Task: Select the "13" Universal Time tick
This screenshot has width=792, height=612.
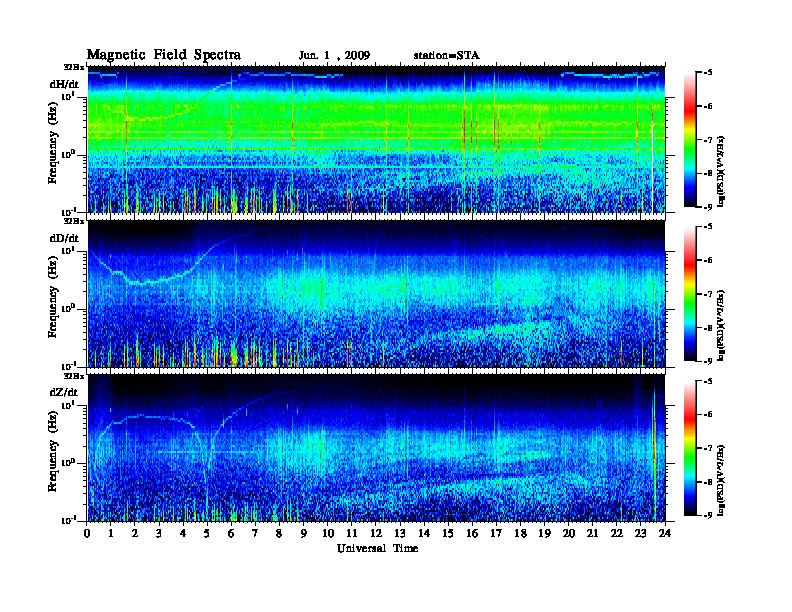Action: [400, 534]
